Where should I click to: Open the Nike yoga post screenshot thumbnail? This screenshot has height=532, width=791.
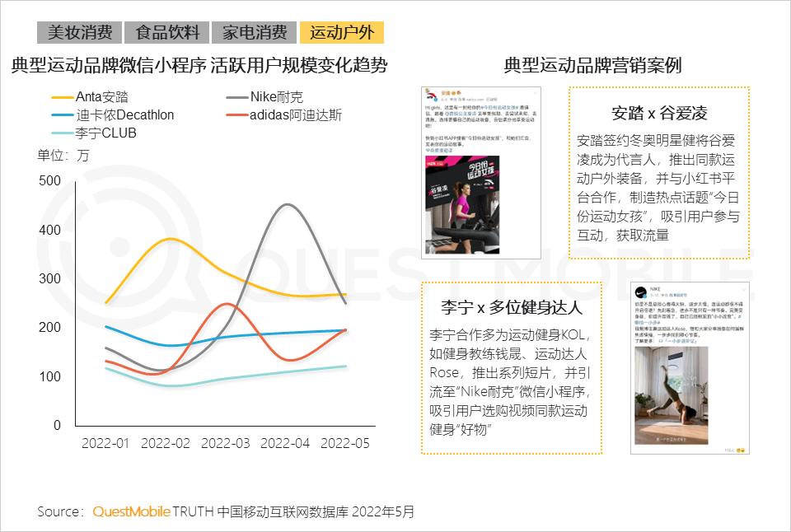[x=690, y=368]
